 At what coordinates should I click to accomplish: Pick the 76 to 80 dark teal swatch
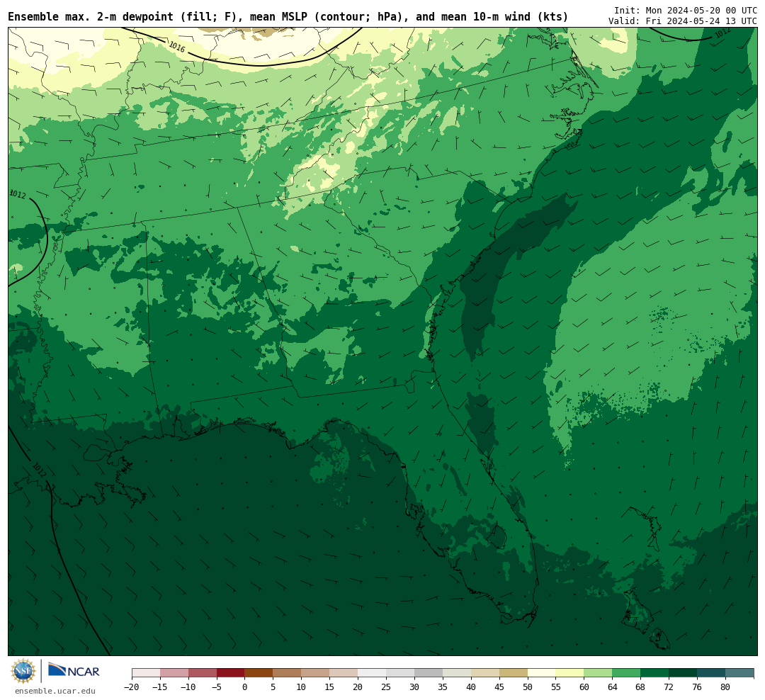(712, 673)
